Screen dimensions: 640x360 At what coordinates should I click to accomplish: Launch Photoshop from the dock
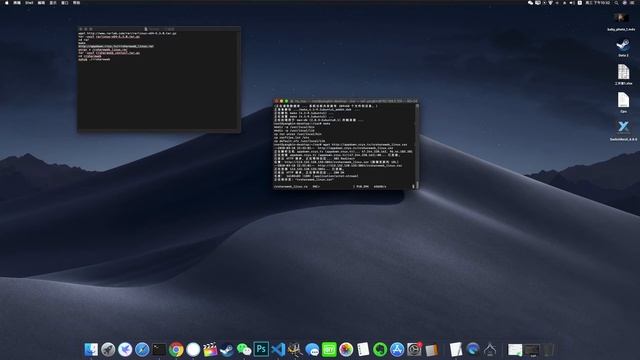point(261,349)
